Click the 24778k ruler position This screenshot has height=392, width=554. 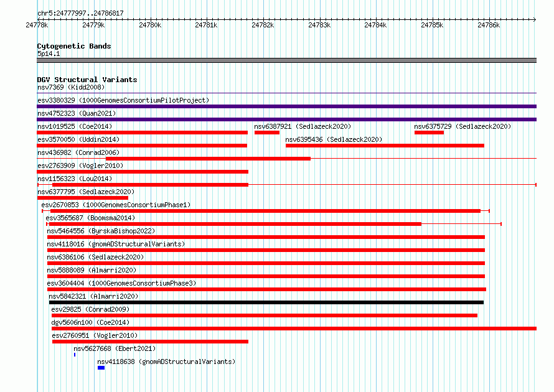[37, 25]
